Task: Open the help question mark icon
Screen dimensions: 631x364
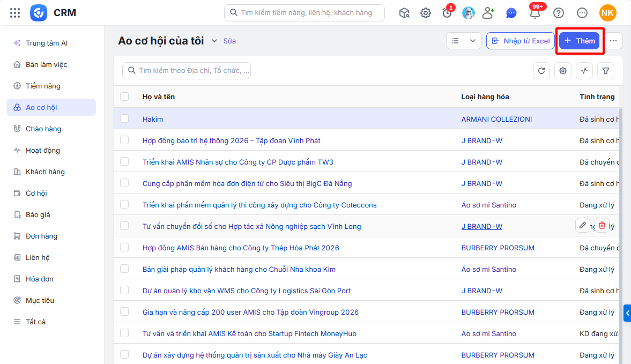Action: [558, 13]
